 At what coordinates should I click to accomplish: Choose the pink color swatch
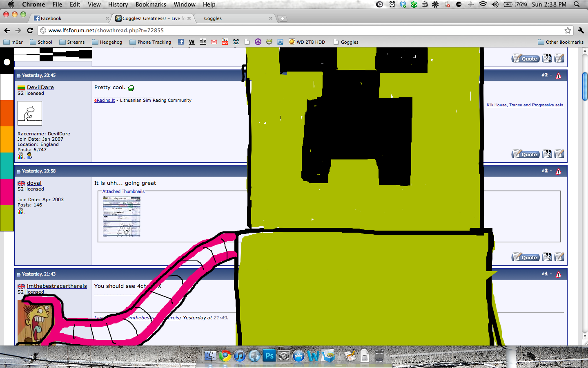tap(7, 192)
